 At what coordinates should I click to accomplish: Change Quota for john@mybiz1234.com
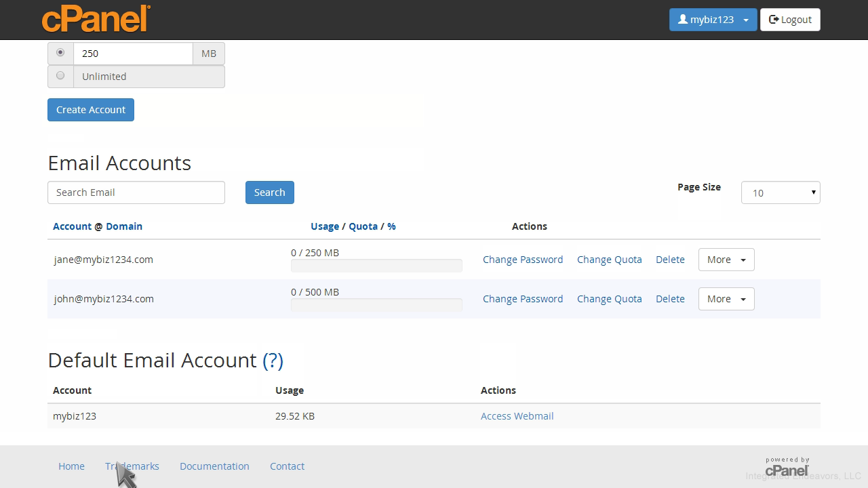pos(609,299)
